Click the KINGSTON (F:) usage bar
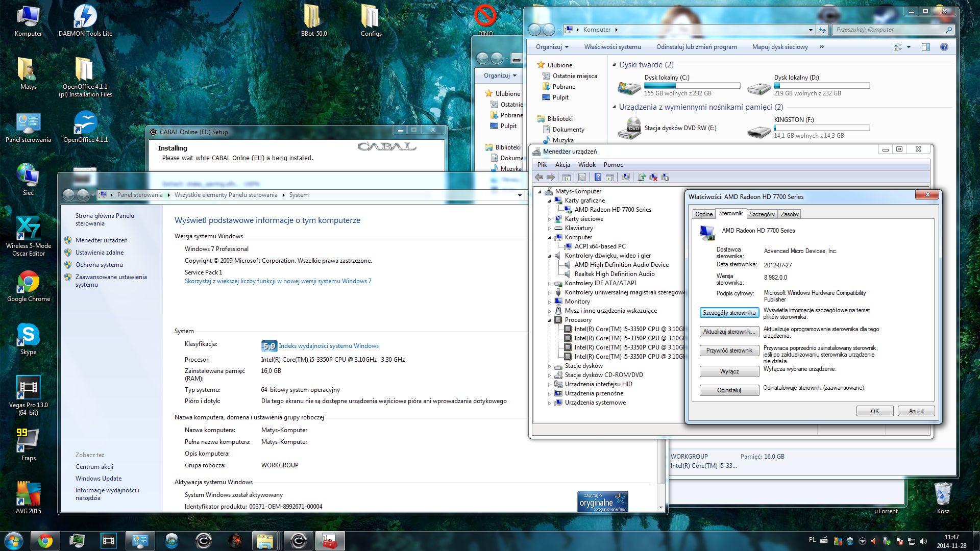Screen dimensions: 980x551 (821, 128)
